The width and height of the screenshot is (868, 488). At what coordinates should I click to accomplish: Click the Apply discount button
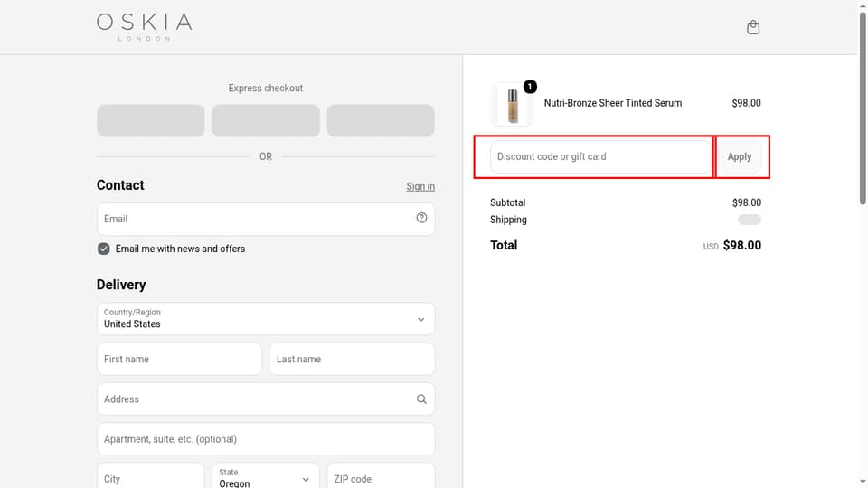coord(739,156)
